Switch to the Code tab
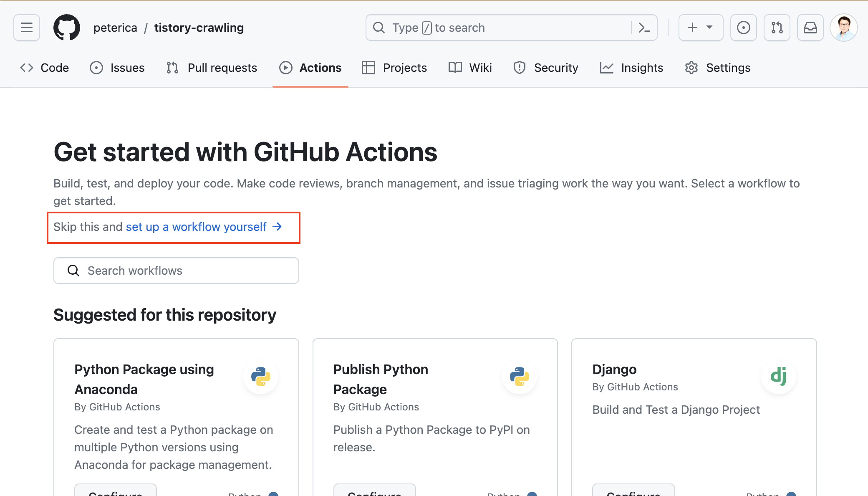The width and height of the screenshot is (868, 496). pos(45,68)
